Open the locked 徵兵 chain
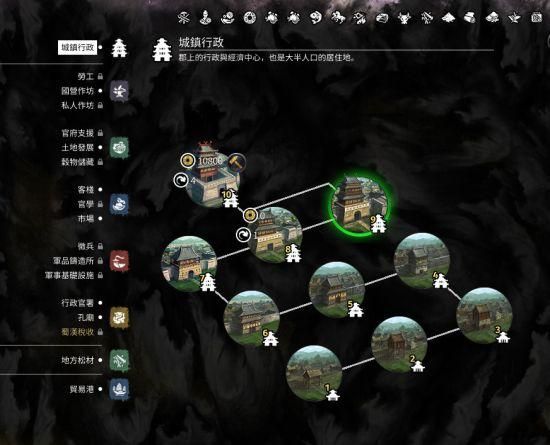This screenshot has height=445, width=550. (86, 246)
